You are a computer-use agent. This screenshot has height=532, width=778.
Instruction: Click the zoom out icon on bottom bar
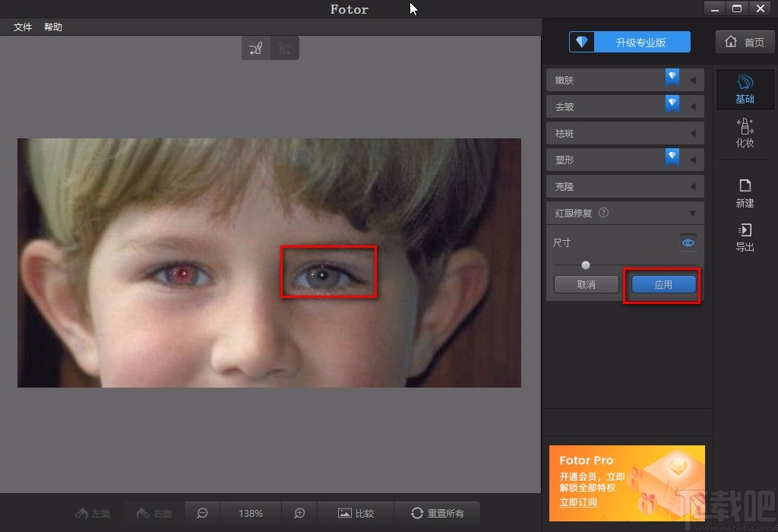201,513
